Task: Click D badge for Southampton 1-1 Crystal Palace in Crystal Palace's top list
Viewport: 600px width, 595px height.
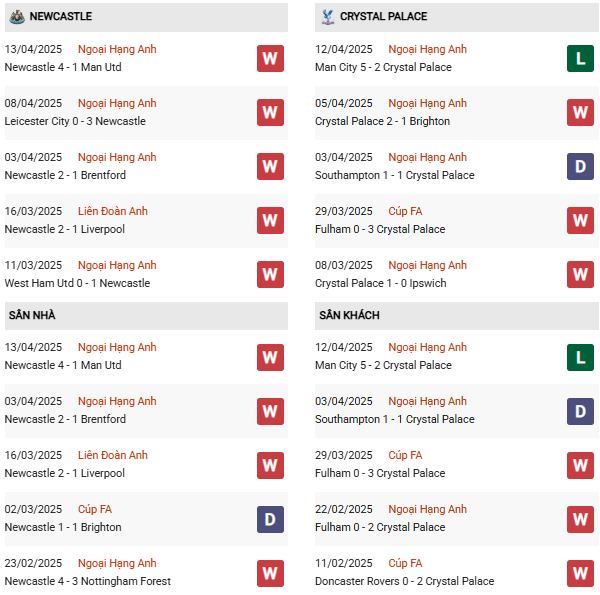Action: [581, 166]
